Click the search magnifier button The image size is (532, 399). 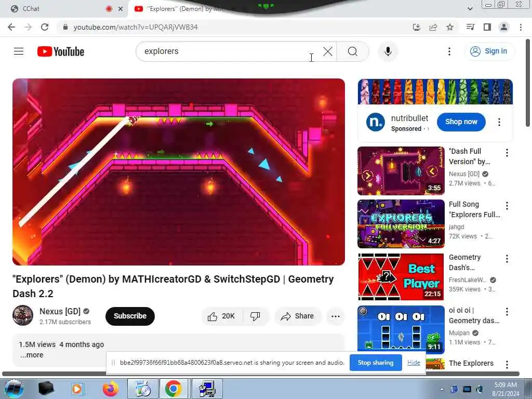pyautogui.click(x=353, y=51)
